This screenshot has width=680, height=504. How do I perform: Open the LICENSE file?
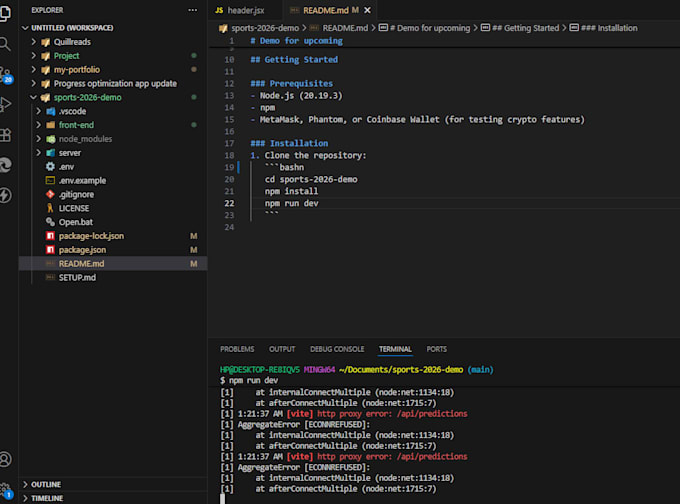click(74, 208)
